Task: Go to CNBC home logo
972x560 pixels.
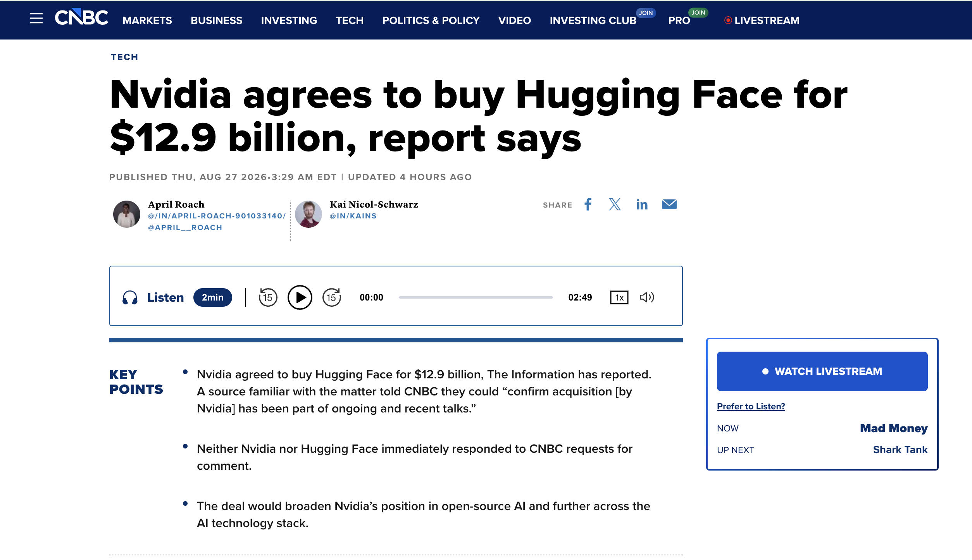Action: [81, 17]
